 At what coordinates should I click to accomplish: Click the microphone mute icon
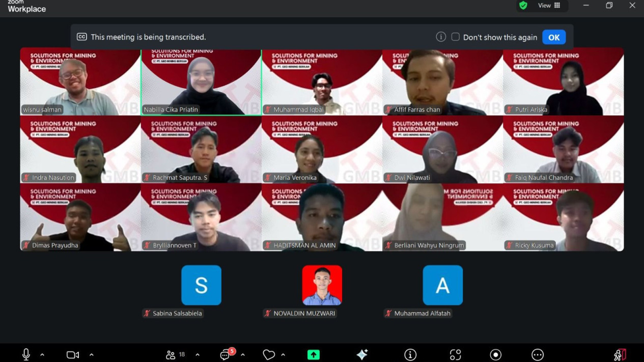[26, 354]
